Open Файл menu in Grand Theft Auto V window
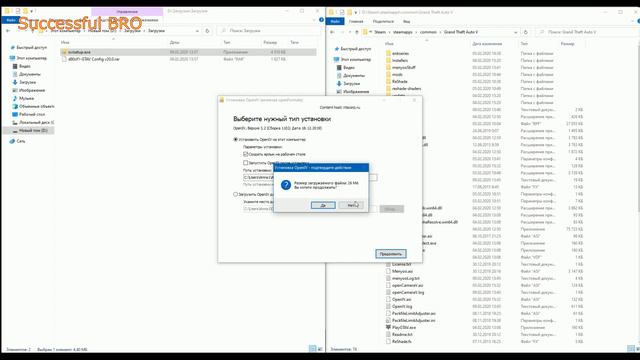The image size is (640, 360). 335,21
